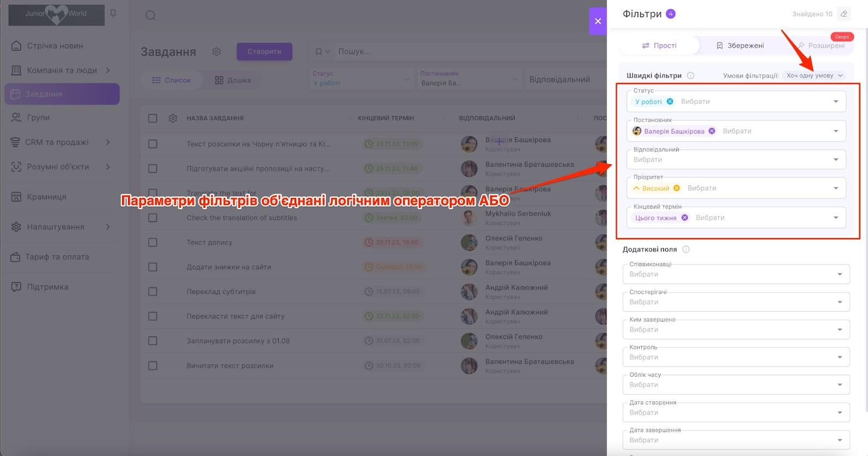Image resolution: width=868 pixels, height=456 pixels.
Task: Open the Дата створення dropdown
Action: coord(736,412)
